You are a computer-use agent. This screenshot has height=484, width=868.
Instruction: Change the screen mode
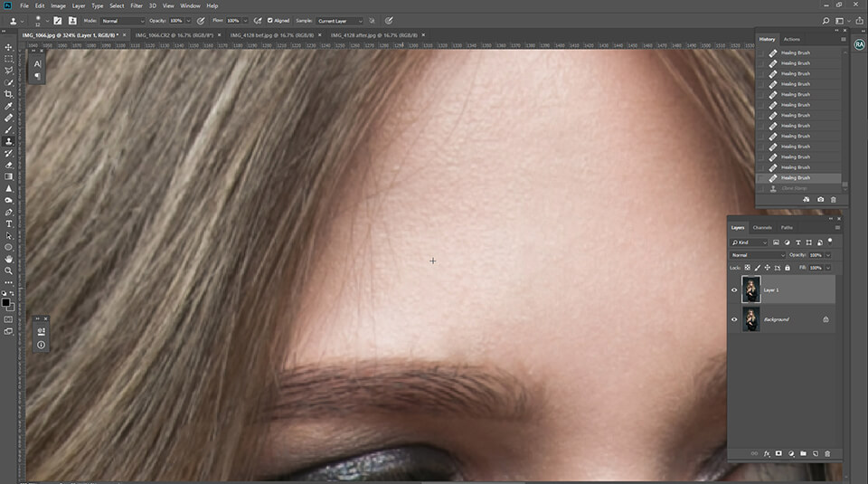(x=8, y=332)
